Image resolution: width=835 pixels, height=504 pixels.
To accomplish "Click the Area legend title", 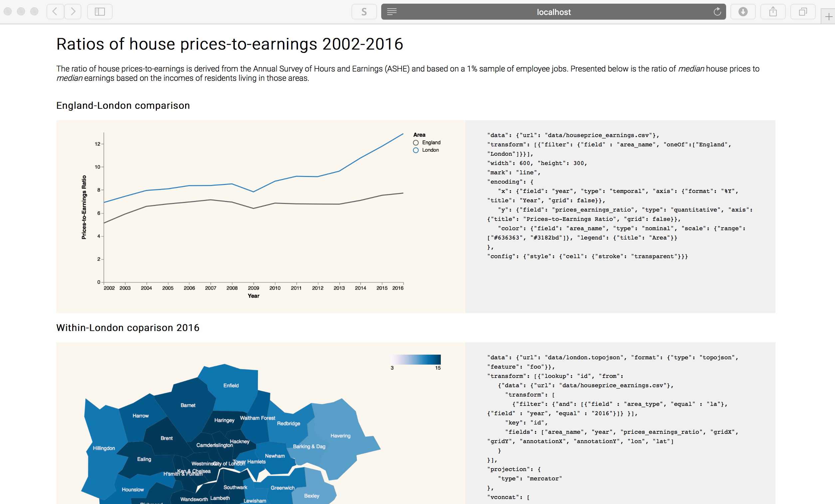I will click(419, 134).
